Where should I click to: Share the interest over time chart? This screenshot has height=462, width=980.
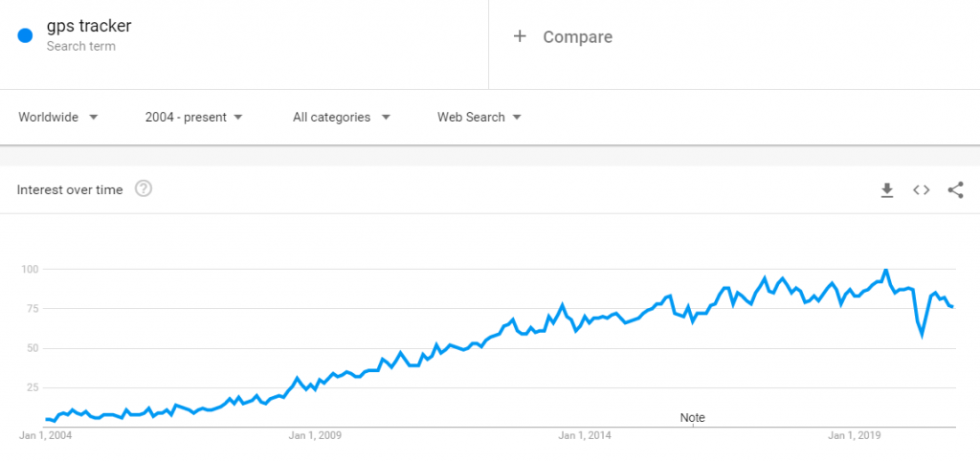[x=955, y=190]
